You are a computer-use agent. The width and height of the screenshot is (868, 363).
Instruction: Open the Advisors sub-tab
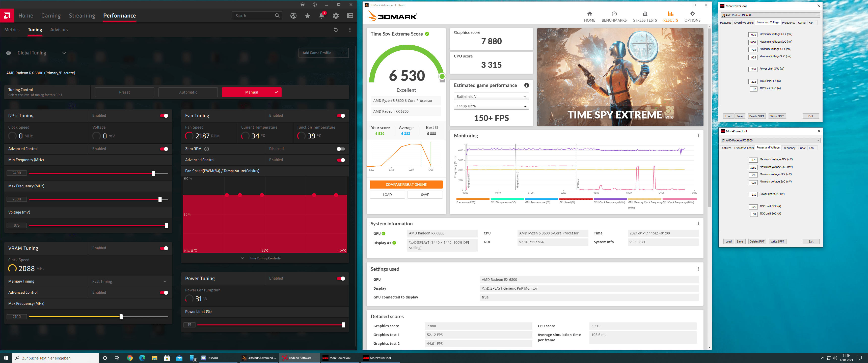[59, 30]
